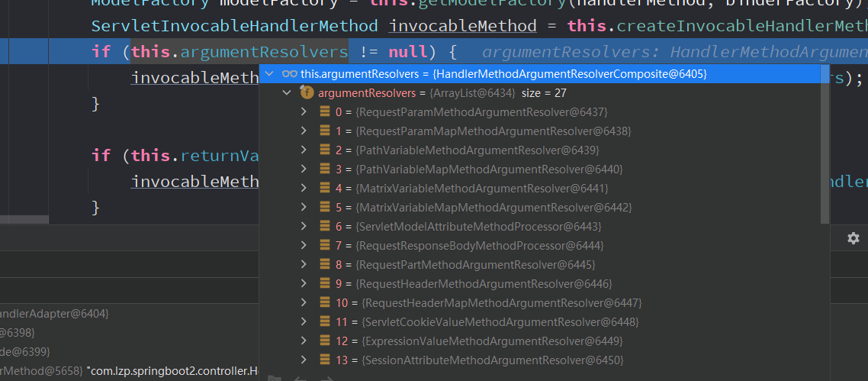Click the array element icon for index 12
Viewport: 868px width, 381px height.
[x=326, y=341]
